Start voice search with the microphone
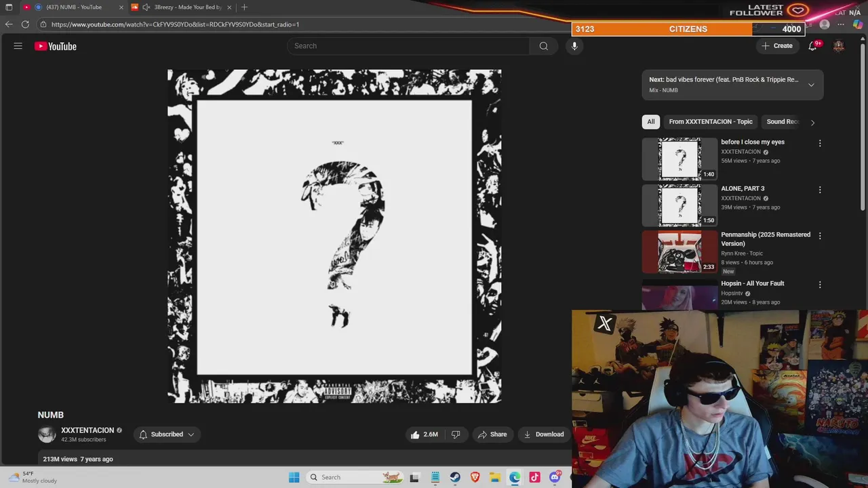The height and width of the screenshot is (488, 868). (x=574, y=46)
